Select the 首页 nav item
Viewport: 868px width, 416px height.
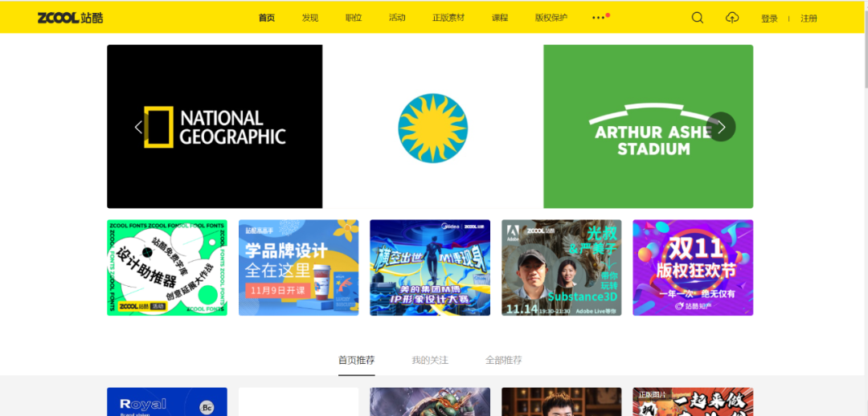pyautogui.click(x=267, y=18)
